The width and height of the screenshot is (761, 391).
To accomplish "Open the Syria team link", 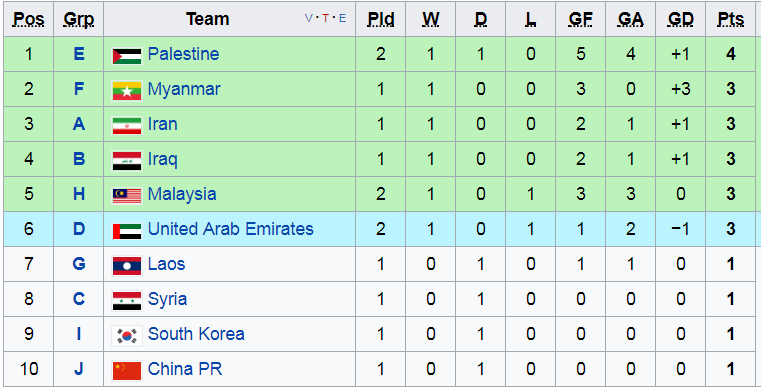I will click(167, 299).
